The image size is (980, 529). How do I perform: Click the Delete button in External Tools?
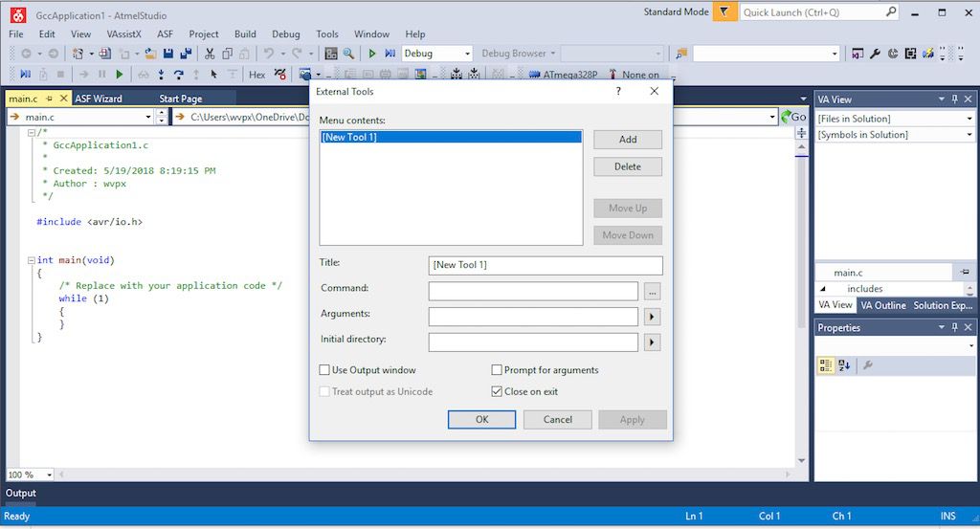(x=628, y=166)
